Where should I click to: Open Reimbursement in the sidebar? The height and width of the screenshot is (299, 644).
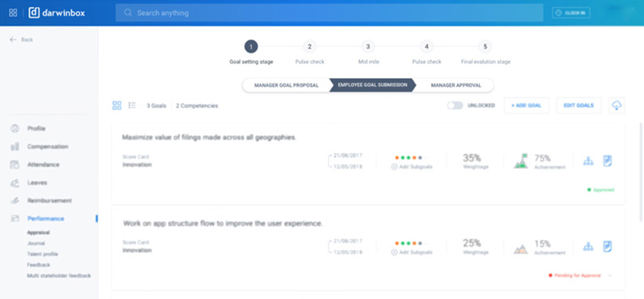(x=49, y=201)
